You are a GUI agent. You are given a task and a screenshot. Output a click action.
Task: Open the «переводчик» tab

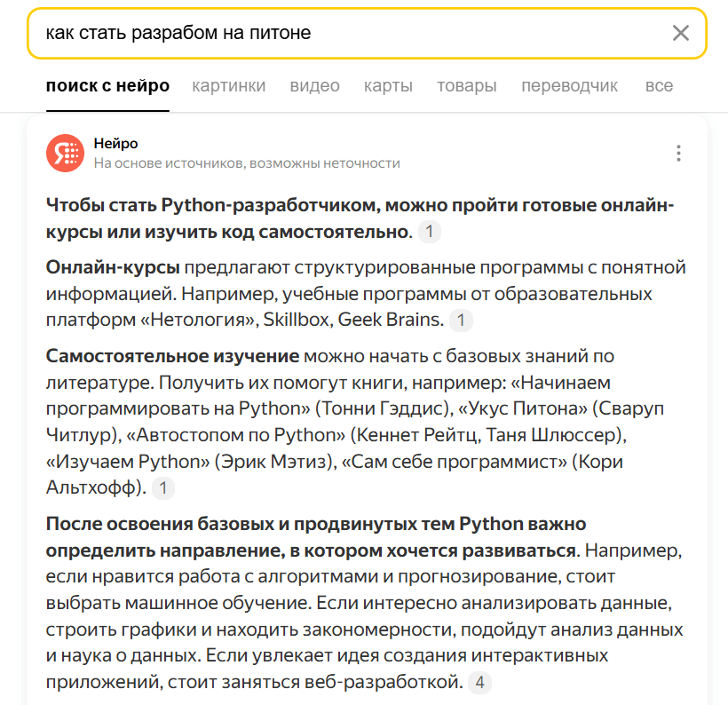[x=569, y=86]
